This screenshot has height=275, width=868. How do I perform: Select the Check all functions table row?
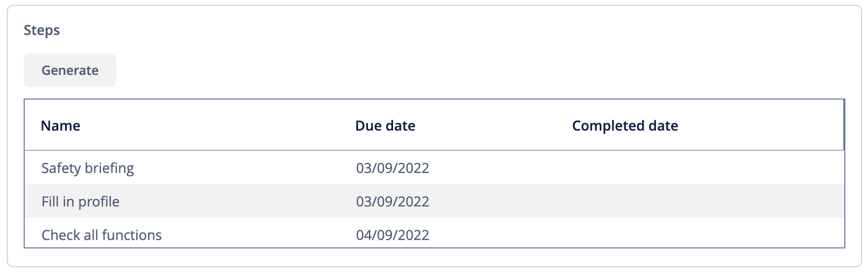click(x=434, y=233)
